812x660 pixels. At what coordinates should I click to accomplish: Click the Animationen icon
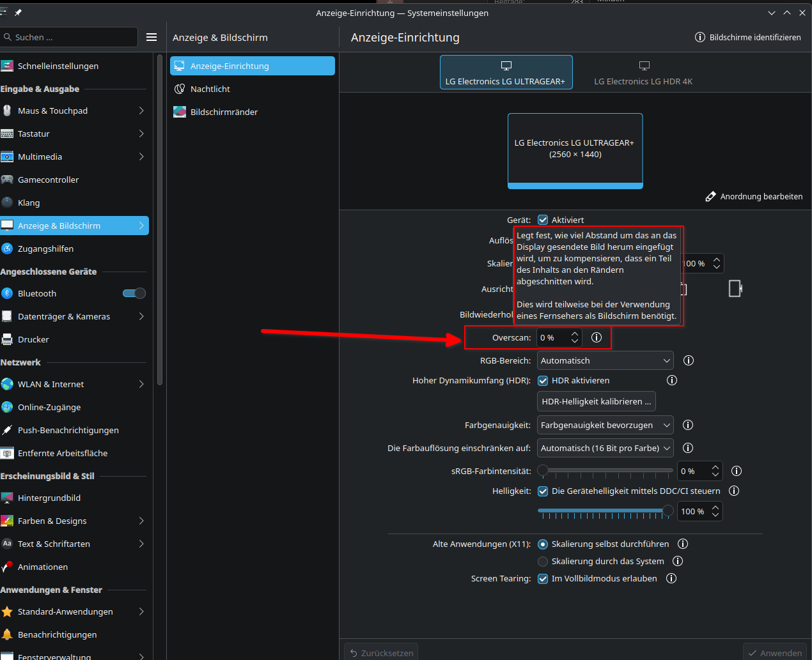pyautogui.click(x=7, y=567)
